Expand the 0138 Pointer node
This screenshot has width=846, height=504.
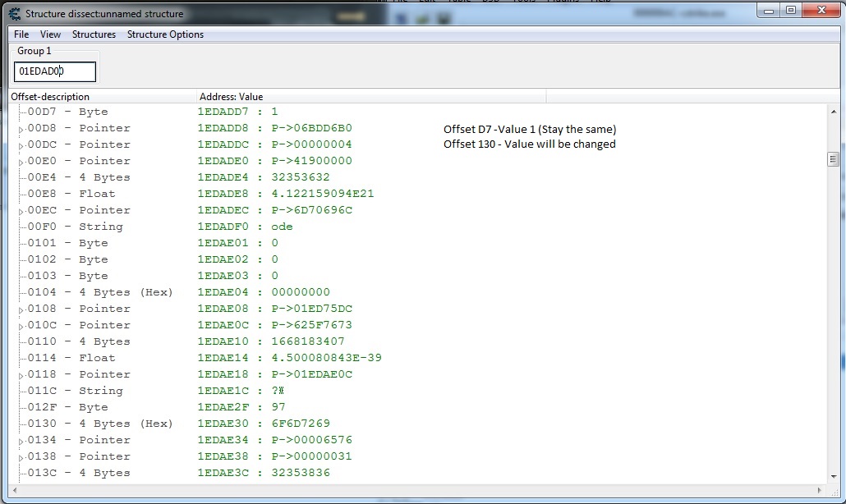click(x=21, y=457)
